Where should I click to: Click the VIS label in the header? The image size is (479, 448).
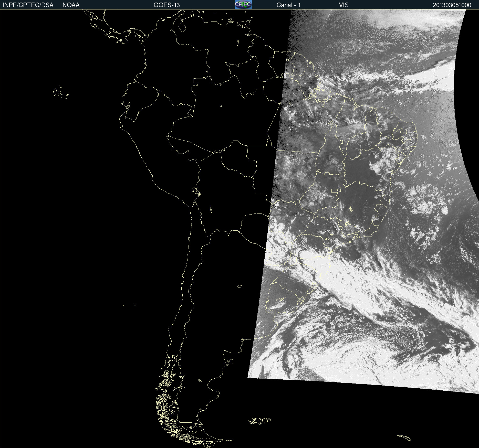343,5
